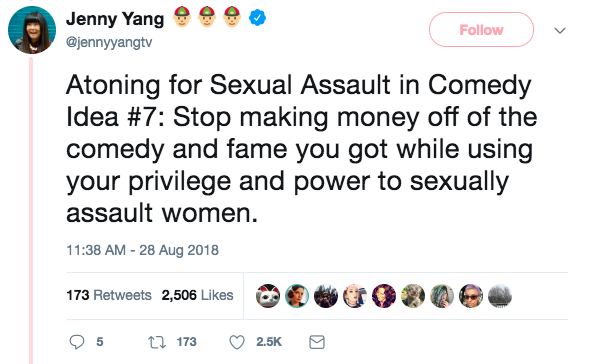Open the 173 Retweets list
The width and height of the screenshot is (596, 364).
109,295
